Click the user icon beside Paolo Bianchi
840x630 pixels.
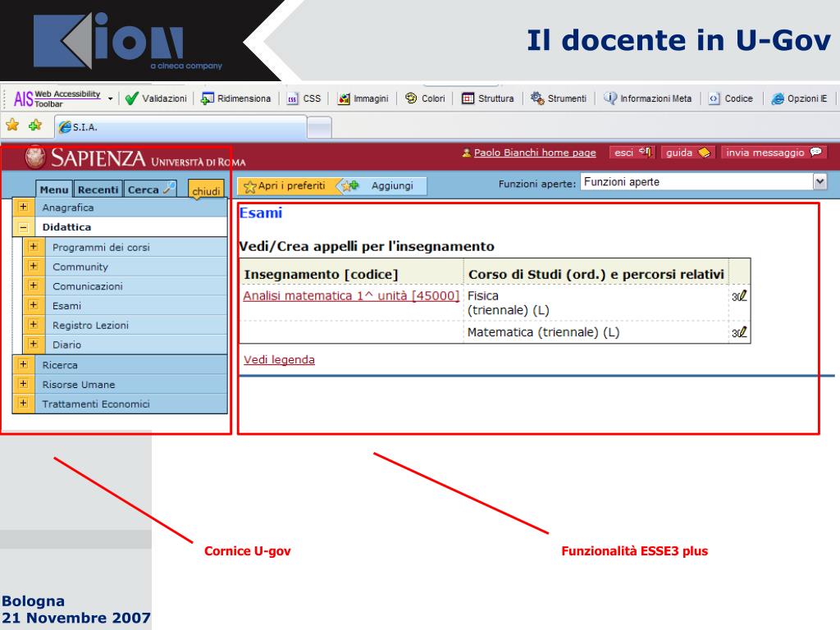[466, 153]
